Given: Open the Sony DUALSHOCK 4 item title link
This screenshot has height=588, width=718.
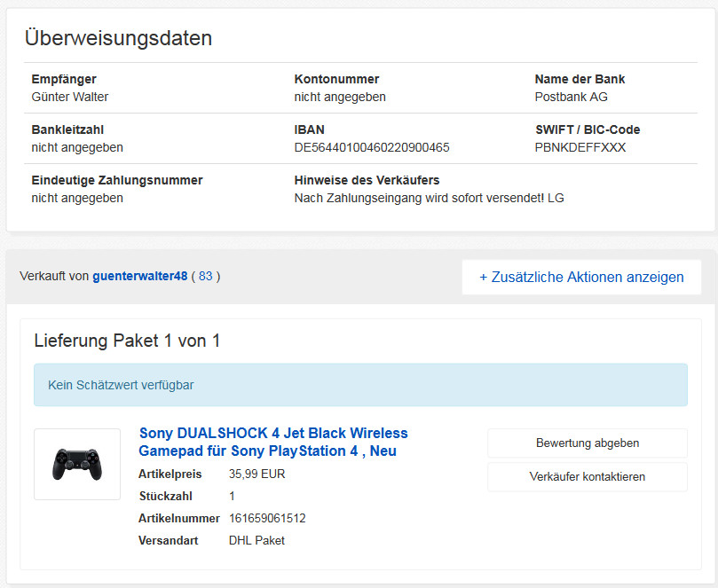Looking at the screenshot, I should 273,442.
